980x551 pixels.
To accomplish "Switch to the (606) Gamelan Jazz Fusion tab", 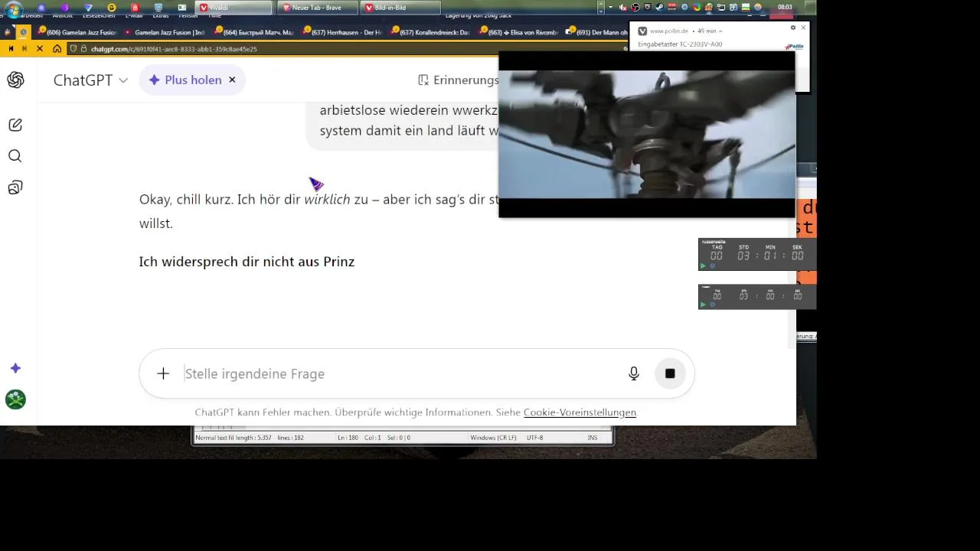I will 76,32.
